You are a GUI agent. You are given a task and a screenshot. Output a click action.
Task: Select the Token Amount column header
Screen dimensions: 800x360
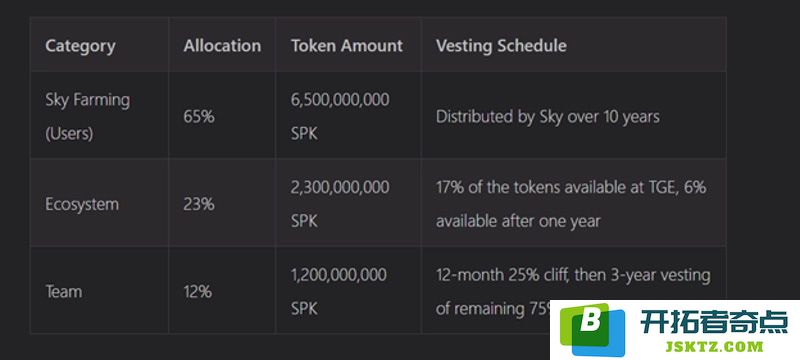tap(347, 45)
